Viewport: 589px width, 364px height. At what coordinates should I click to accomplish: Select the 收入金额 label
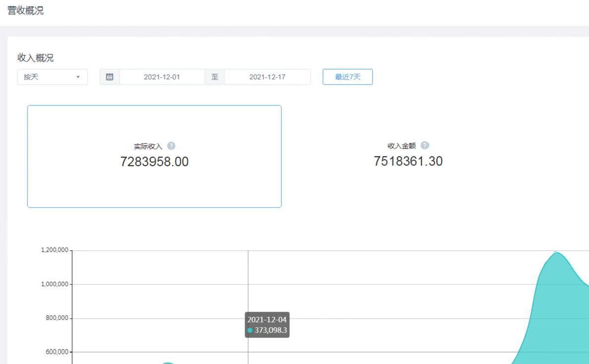click(x=402, y=146)
